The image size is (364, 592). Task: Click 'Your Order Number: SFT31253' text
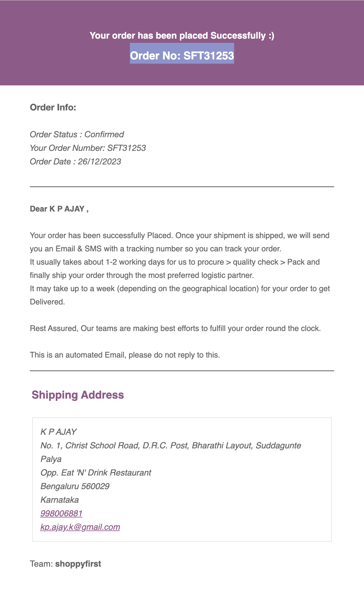(88, 148)
